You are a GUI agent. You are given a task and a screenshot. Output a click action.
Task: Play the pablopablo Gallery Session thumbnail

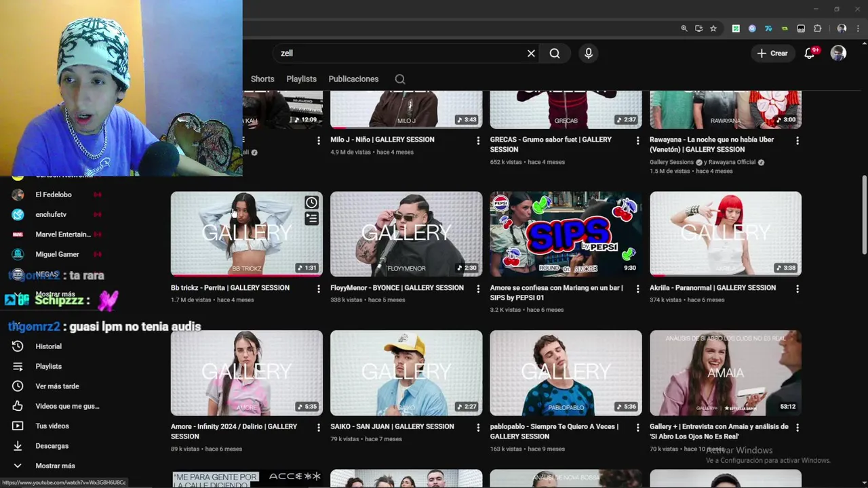tap(566, 373)
